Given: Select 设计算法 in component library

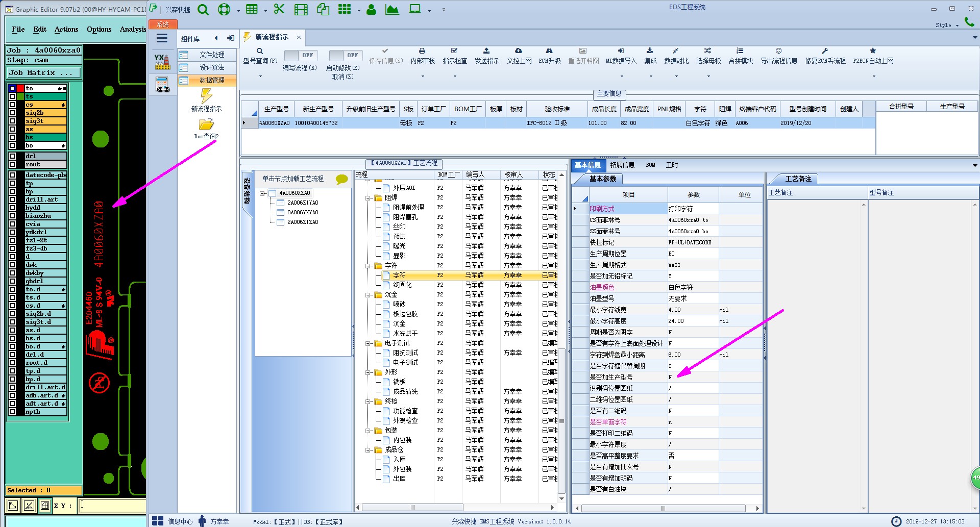Looking at the screenshot, I should point(207,67).
